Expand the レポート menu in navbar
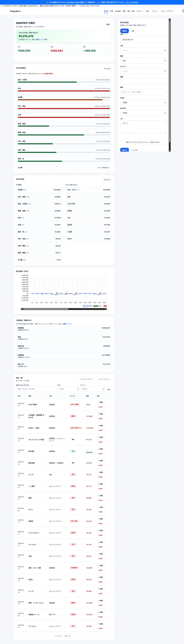 click(140, 11)
